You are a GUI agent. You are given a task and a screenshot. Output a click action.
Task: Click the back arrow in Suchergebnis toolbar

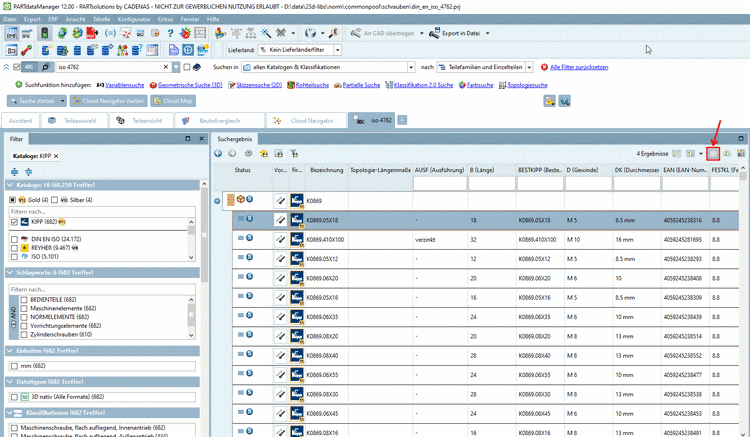point(218,153)
